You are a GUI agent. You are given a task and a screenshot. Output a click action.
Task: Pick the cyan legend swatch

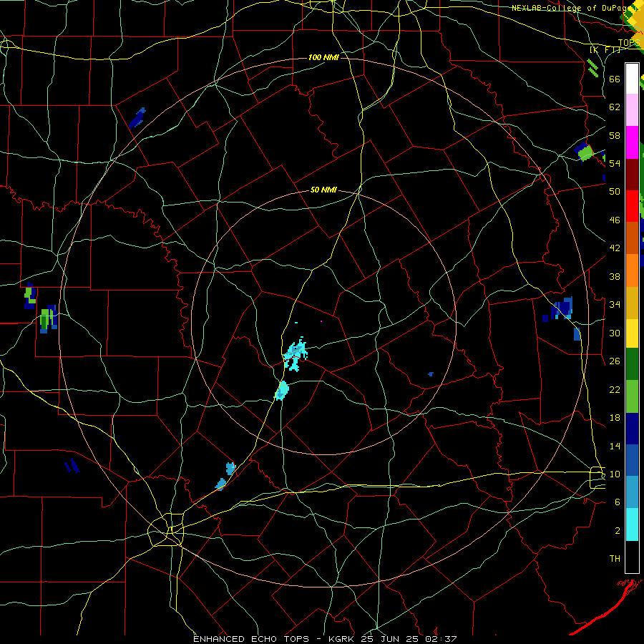(x=632, y=525)
